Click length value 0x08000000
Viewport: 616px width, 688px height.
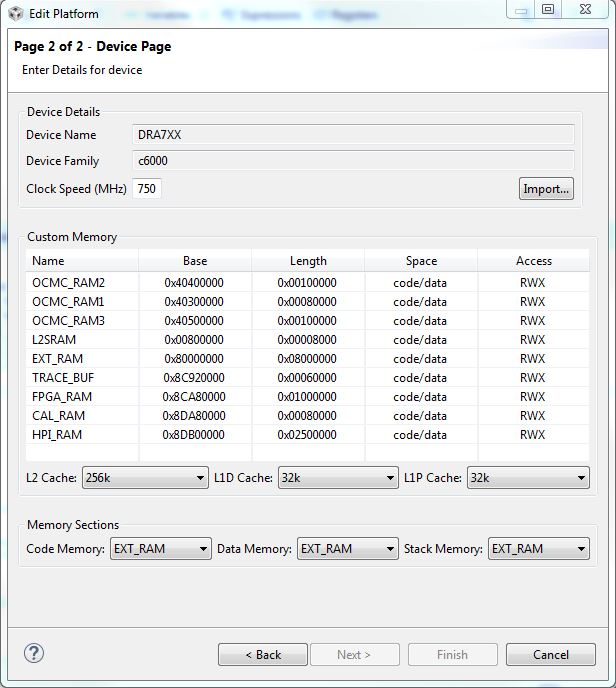(307, 358)
